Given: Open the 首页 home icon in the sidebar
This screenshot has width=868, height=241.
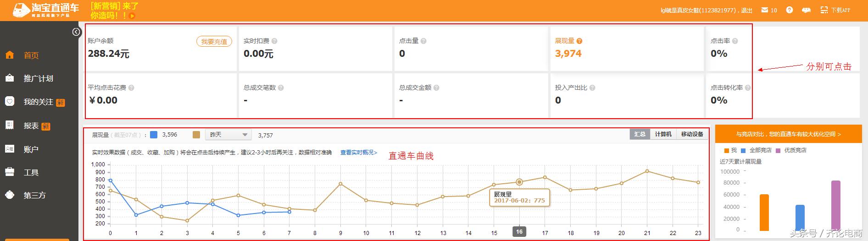Looking at the screenshot, I should (10, 55).
